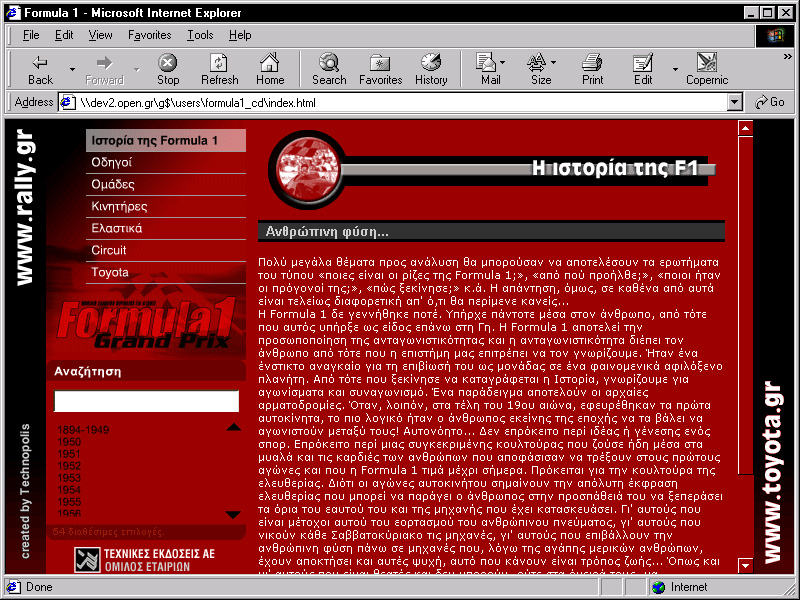Open the Edit menu
Image resolution: width=800 pixels, height=600 pixels.
pyautogui.click(x=64, y=35)
